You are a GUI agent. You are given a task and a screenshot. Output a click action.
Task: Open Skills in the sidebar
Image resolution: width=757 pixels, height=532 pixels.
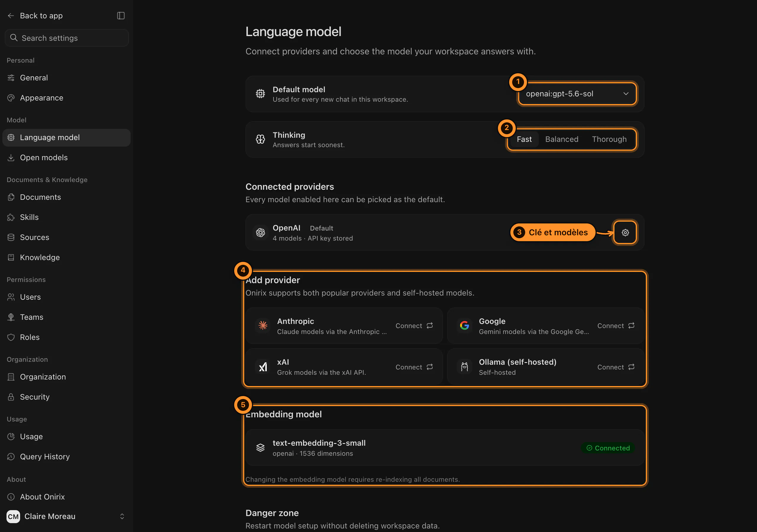pyautogui.click(x=66, y=217)
